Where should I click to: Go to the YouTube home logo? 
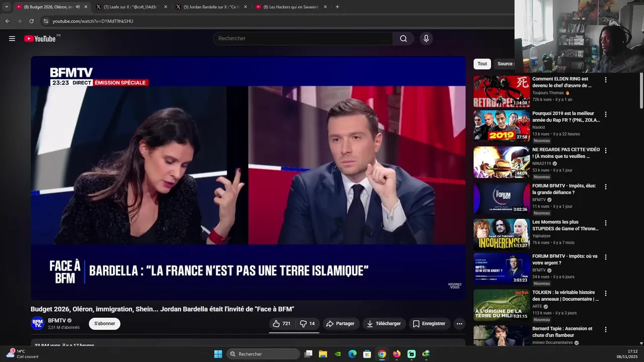pyautogui.click(x=40, y=39)
